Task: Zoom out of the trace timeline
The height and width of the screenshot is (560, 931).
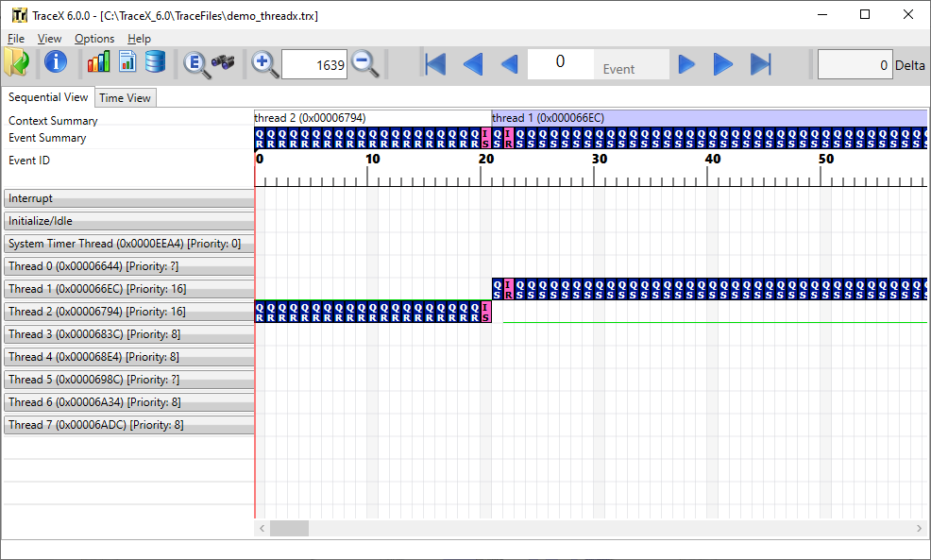Action: coord(365,64)
